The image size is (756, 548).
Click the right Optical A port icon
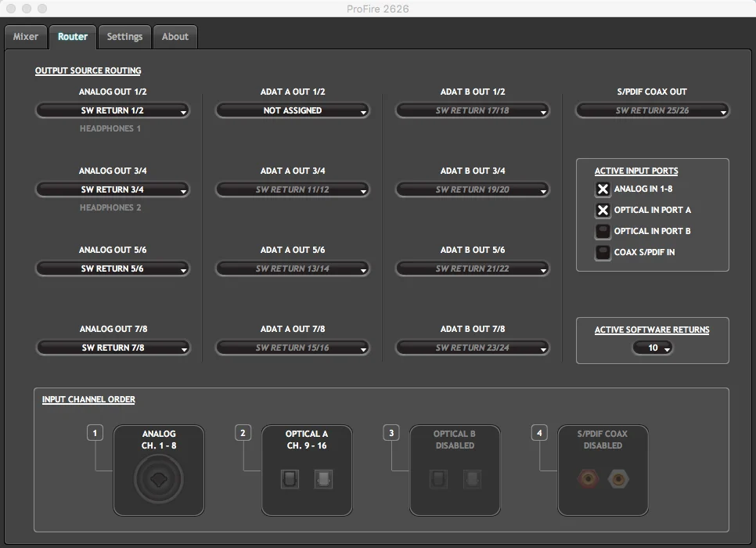(323, 479)
